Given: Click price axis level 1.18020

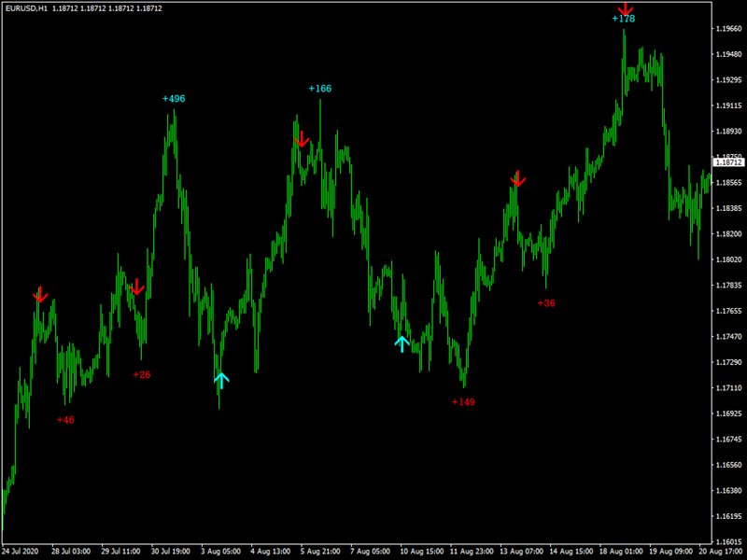Looking at the screenshot, I should [729, 259].
